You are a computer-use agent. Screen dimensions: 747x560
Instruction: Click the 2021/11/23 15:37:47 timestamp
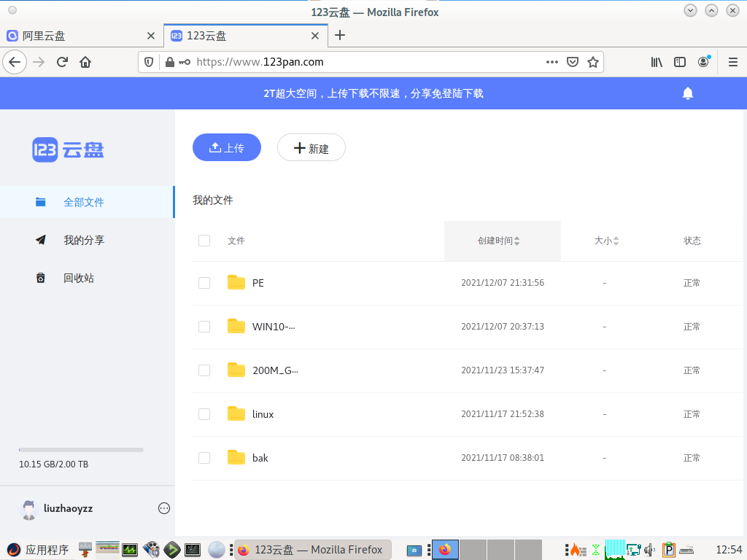pyautogui.click(x=503, y=370)
